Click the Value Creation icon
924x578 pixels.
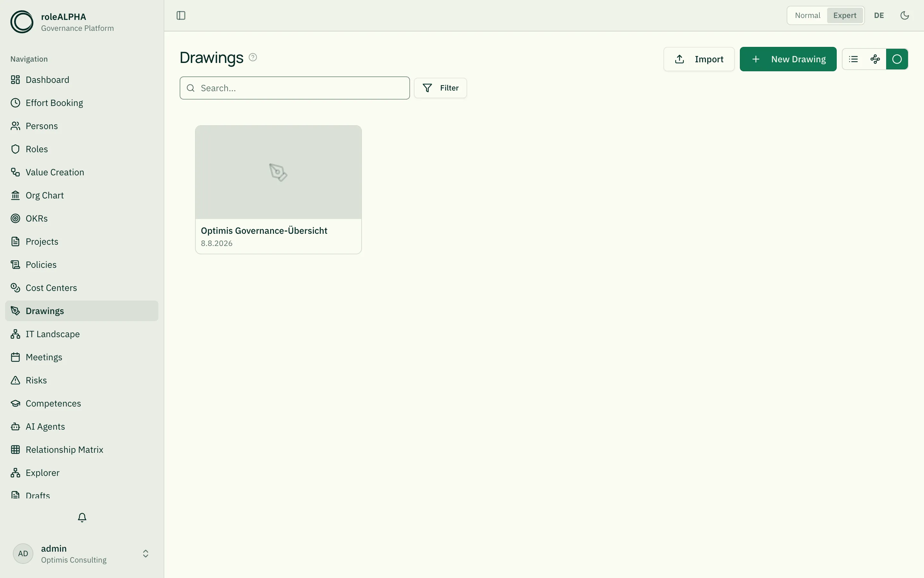coord(15,172)
